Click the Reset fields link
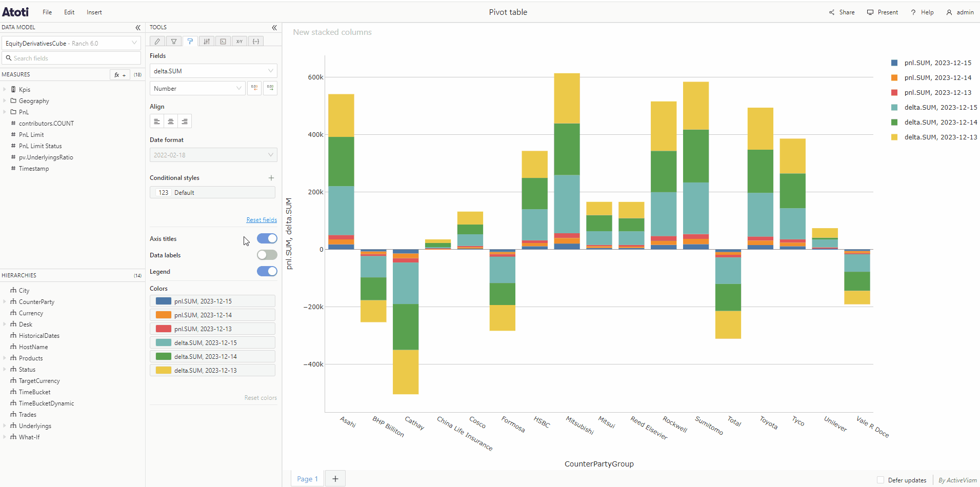Viewport: 980px width, 487px height. coord(262,220)
